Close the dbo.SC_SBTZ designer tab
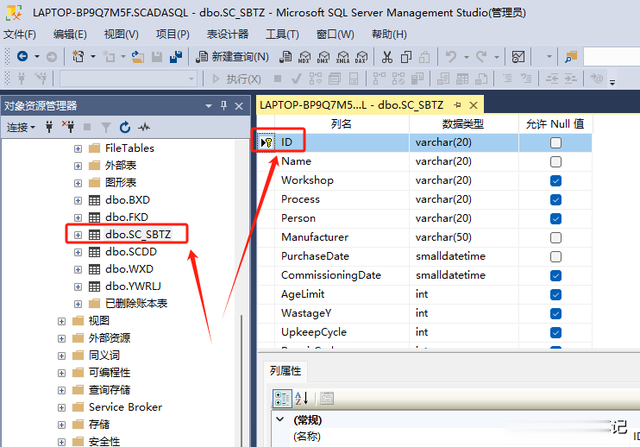640x447 pixels. (x=473, y=105)
